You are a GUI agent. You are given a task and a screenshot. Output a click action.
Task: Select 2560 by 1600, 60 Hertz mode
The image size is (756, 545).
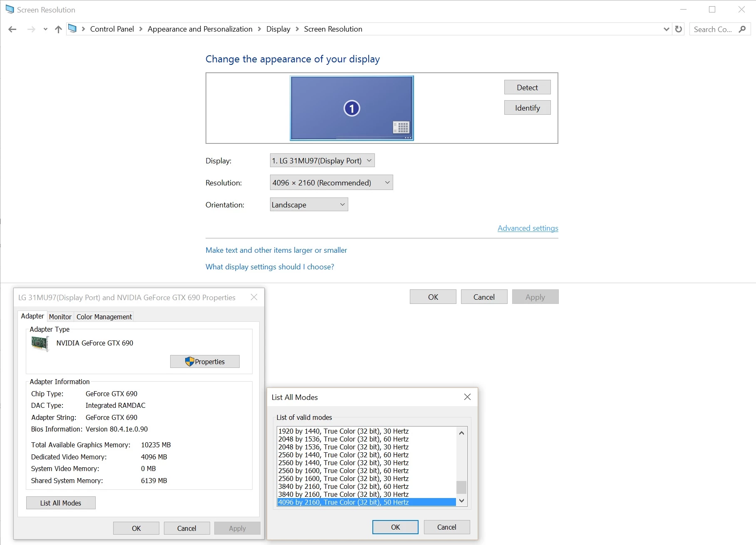coord(367,471)
